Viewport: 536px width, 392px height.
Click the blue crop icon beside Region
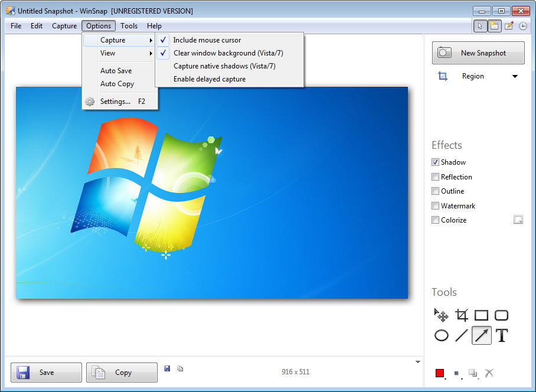[443, 76]
